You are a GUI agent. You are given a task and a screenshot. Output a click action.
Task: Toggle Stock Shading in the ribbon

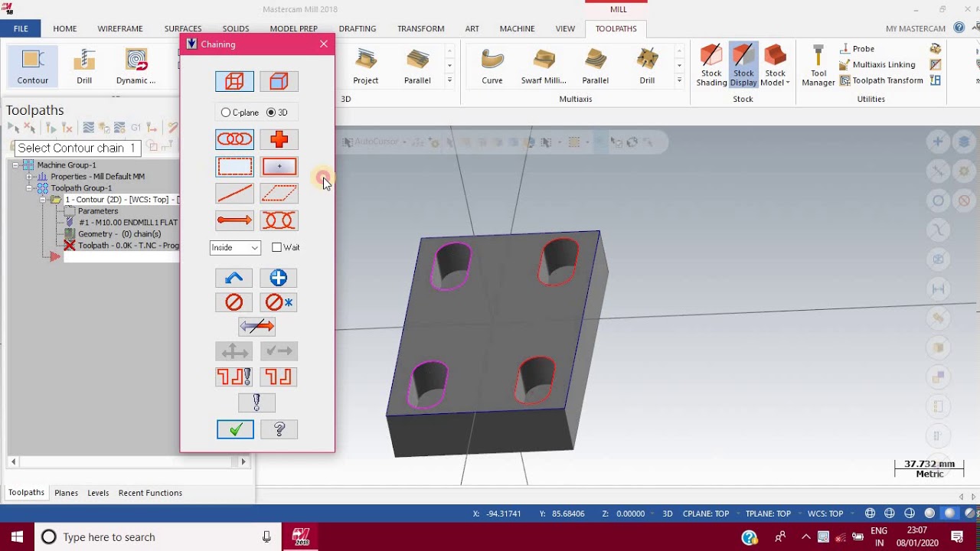[711, 65]
